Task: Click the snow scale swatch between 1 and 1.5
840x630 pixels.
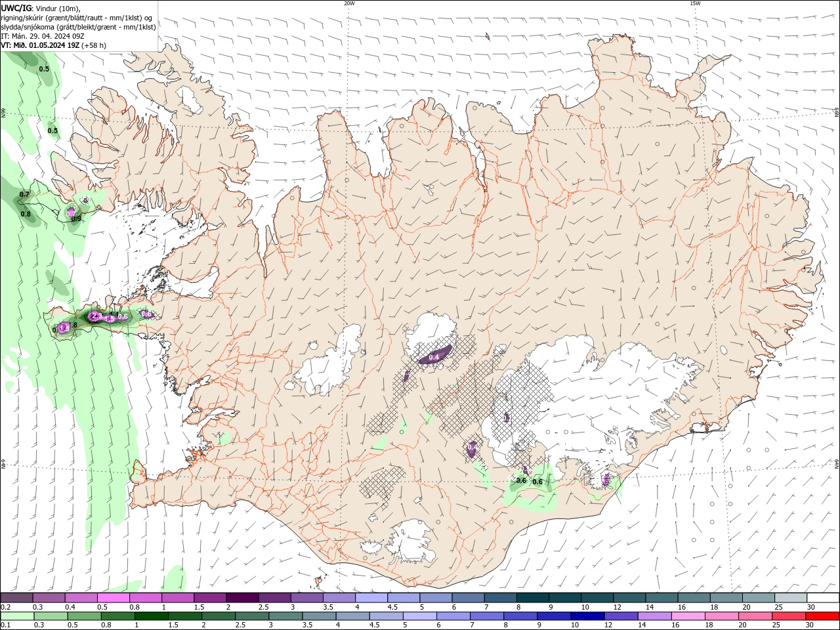Action: [x=177, y=598]
